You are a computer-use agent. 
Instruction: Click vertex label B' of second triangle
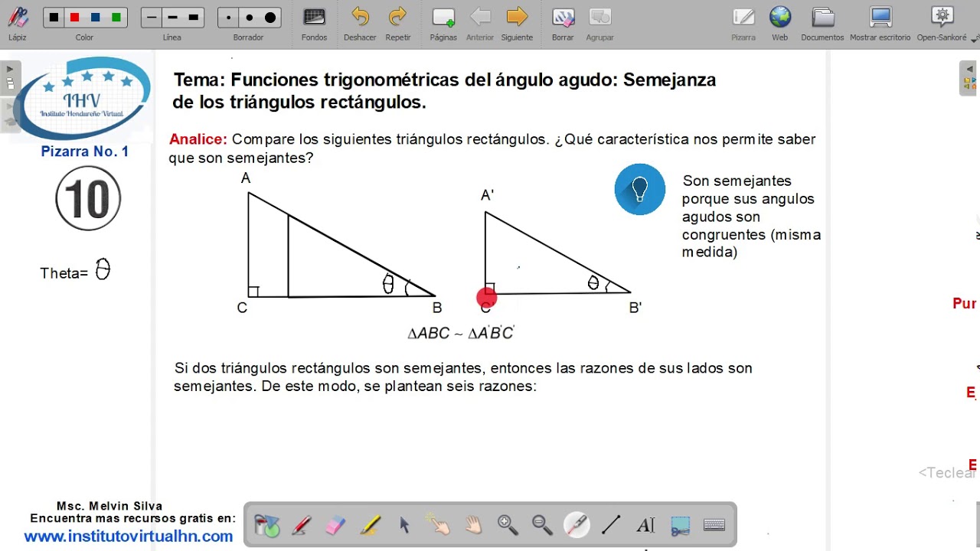(635, 307)
